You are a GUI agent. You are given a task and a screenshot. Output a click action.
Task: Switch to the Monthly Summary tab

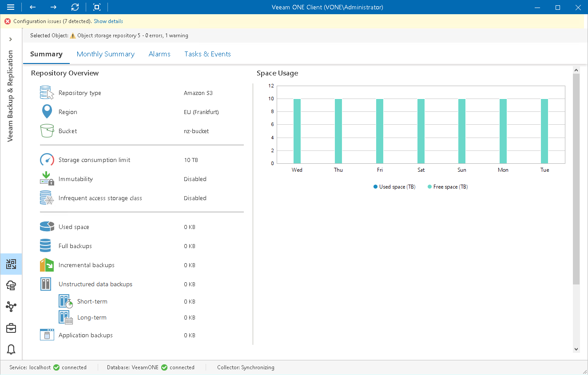106,54
